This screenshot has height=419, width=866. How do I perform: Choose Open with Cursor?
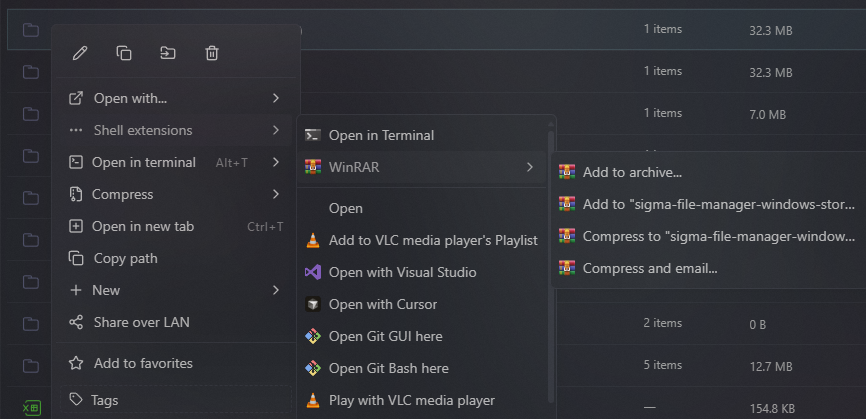(423, 304)
